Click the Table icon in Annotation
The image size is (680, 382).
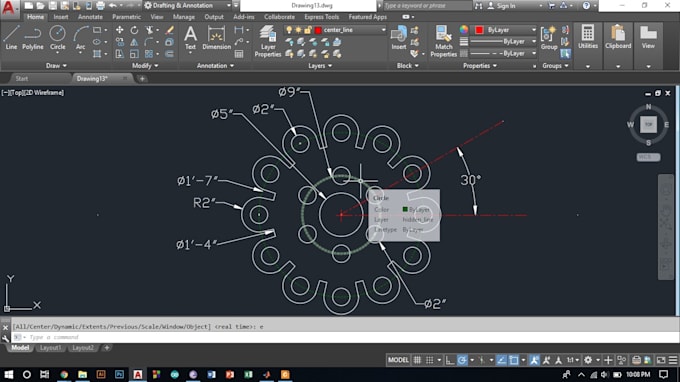pyautogui.click(x=239, y=54)
